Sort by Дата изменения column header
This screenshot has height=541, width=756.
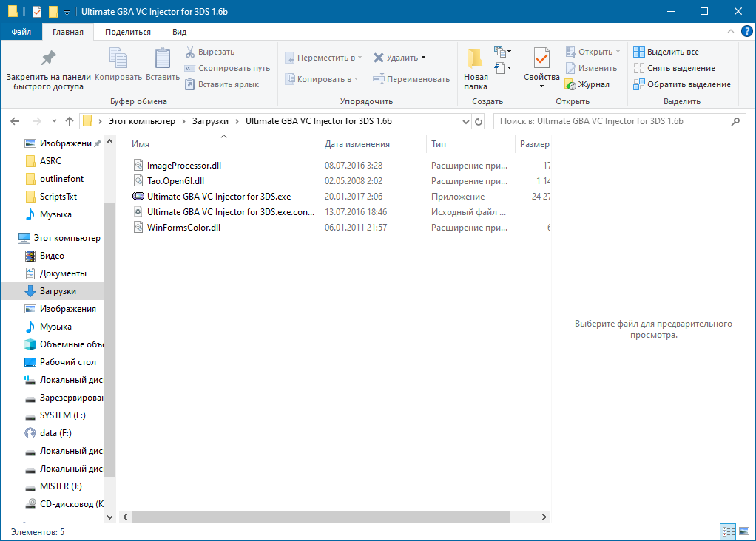tap(373, 144)
